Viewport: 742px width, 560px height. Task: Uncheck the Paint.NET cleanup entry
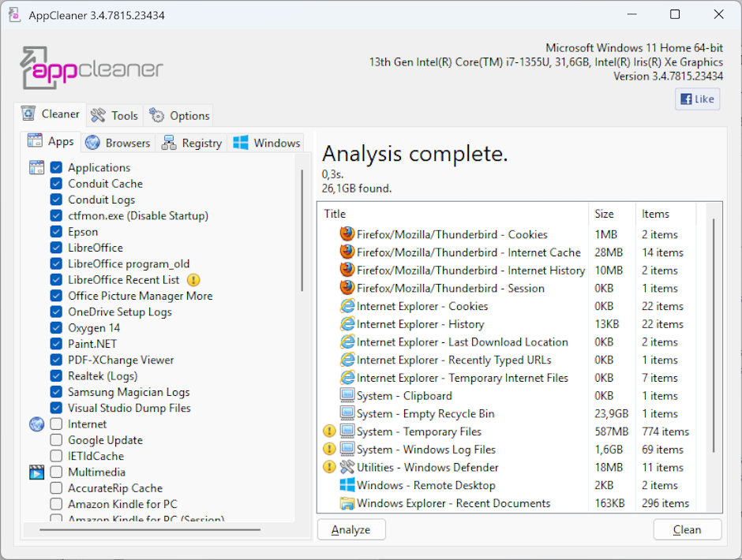click(55, 344)
